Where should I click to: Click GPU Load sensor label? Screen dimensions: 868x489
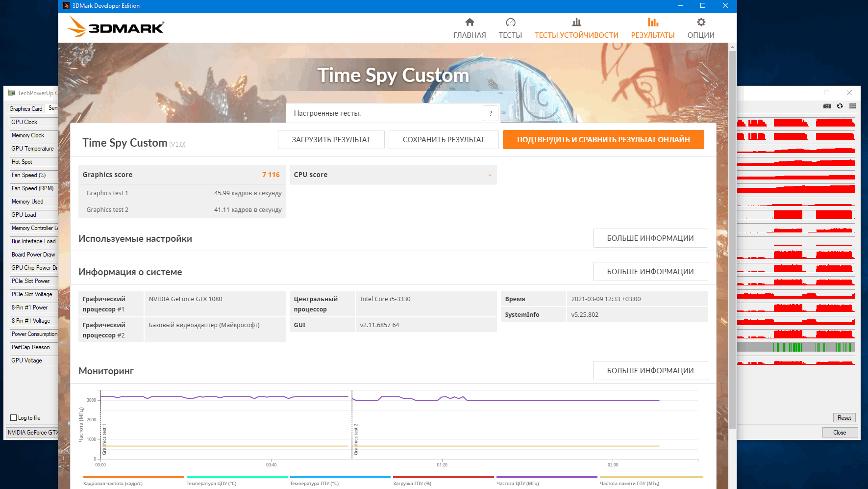[x=33, y=215]
